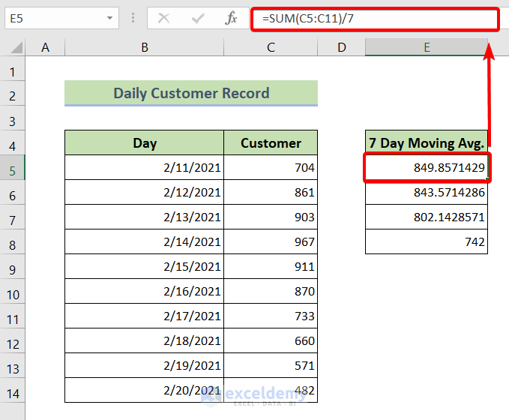This screenshot has height=420, width=509.
Task: Open the Name Box dropdown arrow
Action: pos(110,18)
